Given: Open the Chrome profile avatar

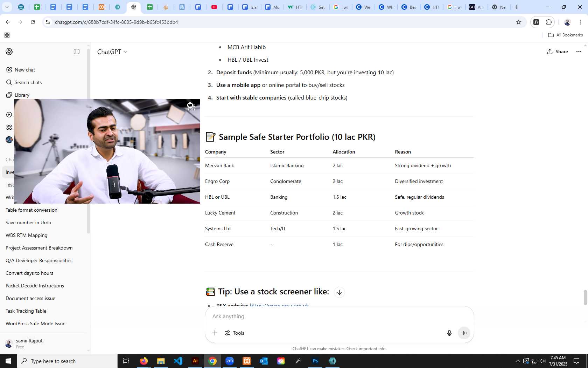Looking at the screenshot, I should [567, 22].
